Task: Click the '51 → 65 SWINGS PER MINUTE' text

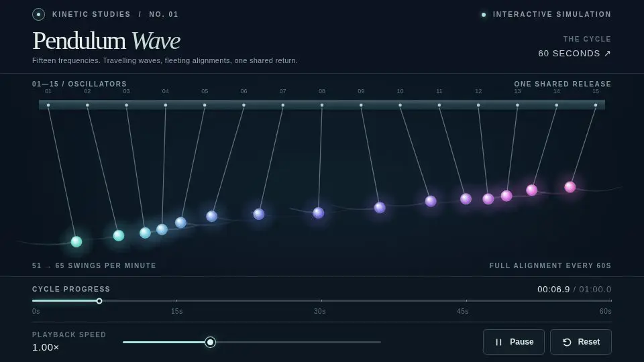Action: [x=94, y=265]
